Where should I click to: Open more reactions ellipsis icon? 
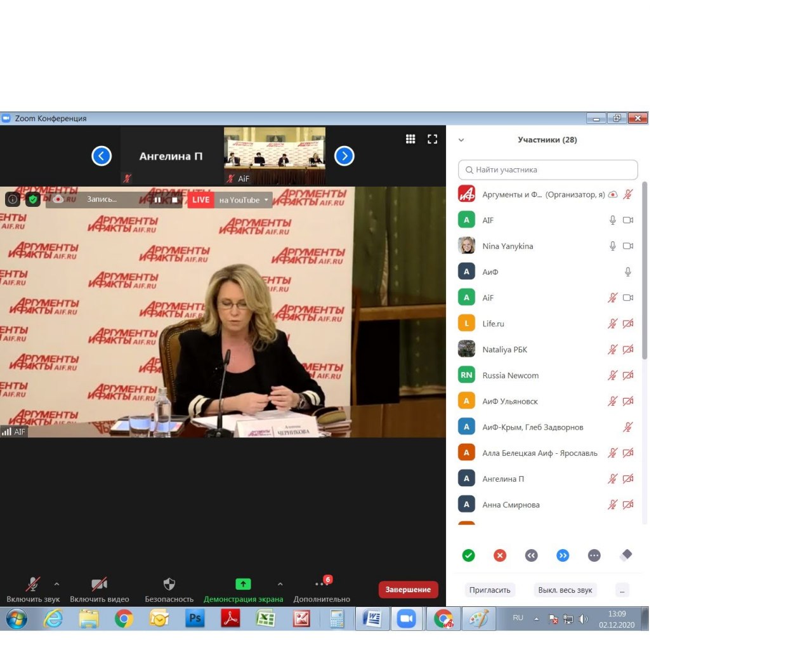pyautogui.click(x=594, y=555)
